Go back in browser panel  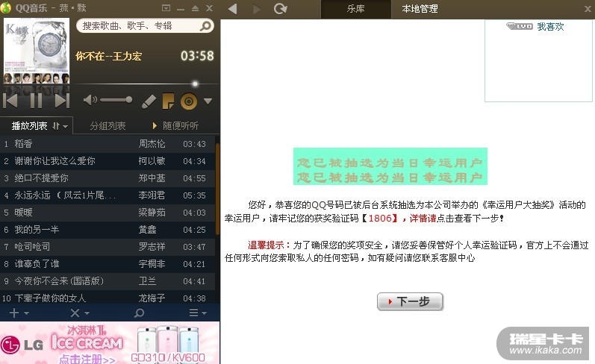click(x=233, y=8)
